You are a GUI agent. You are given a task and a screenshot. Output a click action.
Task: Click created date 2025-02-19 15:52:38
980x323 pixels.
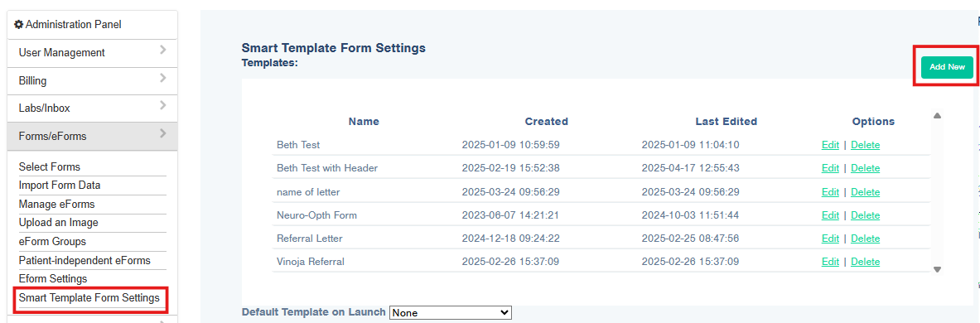(x=510, y=168)
